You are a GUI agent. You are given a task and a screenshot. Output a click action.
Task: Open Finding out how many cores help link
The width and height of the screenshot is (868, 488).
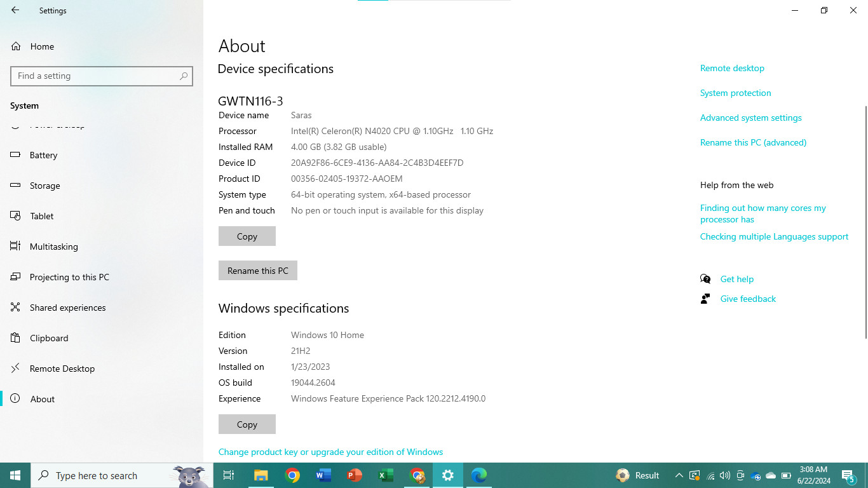[763, 213]
